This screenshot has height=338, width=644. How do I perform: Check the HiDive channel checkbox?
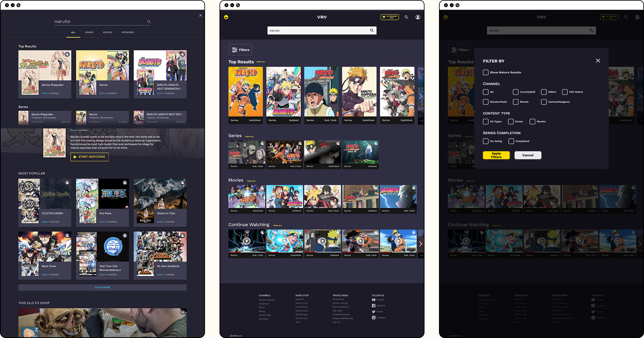click(544, 92)
